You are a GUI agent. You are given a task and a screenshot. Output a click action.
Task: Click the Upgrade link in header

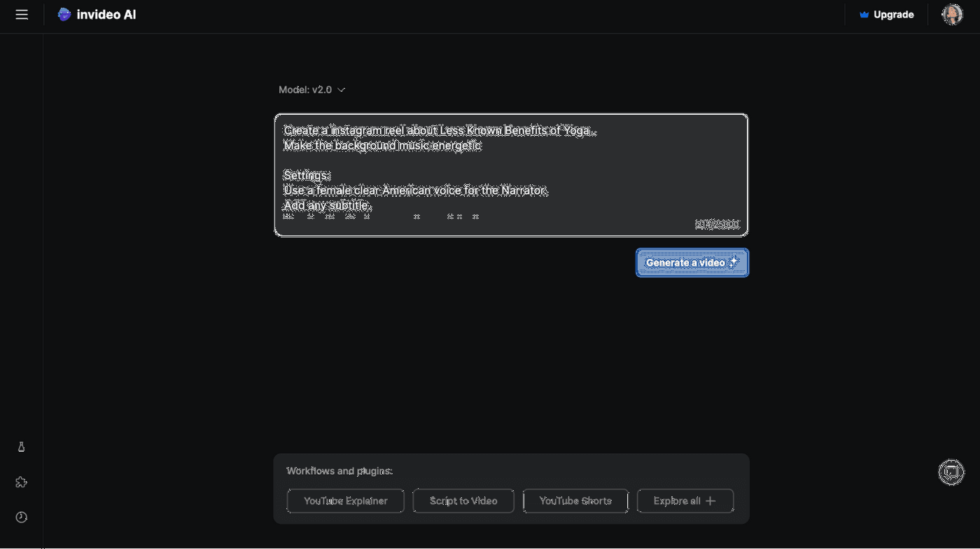click(893, 15)
